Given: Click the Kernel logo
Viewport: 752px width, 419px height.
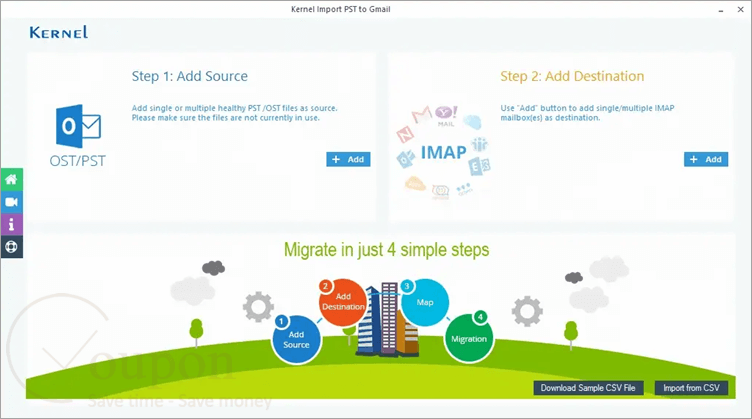Looking at the screenshot, I should pyautogui.click(x=59, y=32).
